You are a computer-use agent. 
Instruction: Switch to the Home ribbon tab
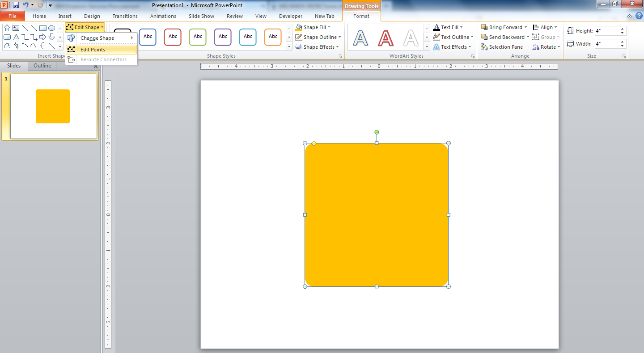(39, 16)
